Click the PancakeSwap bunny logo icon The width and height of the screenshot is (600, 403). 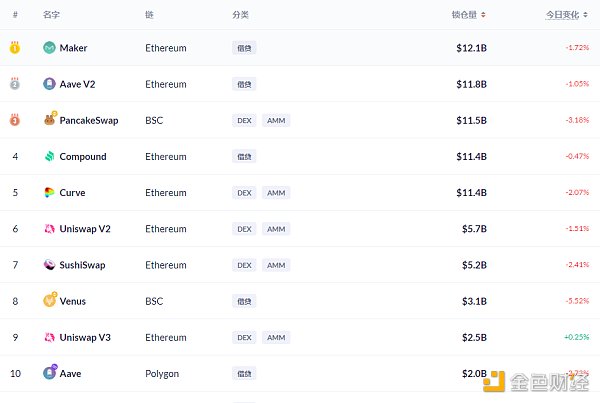click(x=50, y=120)
